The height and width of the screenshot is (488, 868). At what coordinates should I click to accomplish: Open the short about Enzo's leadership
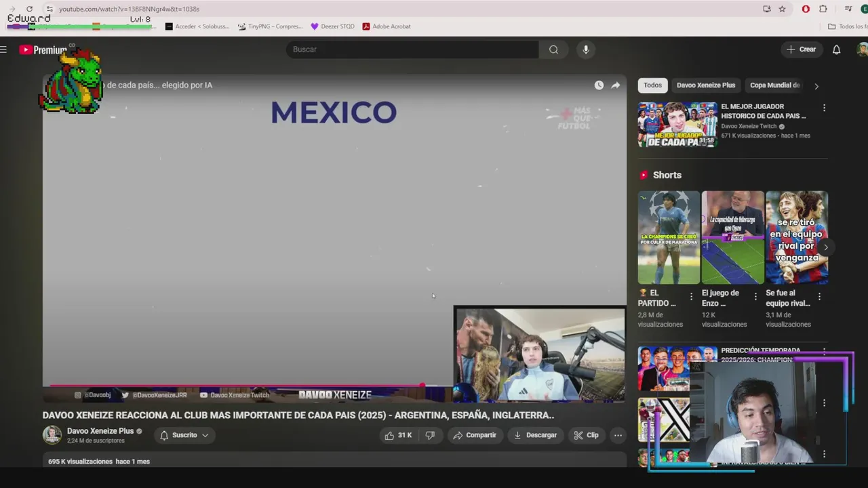[x=732, y=237]
